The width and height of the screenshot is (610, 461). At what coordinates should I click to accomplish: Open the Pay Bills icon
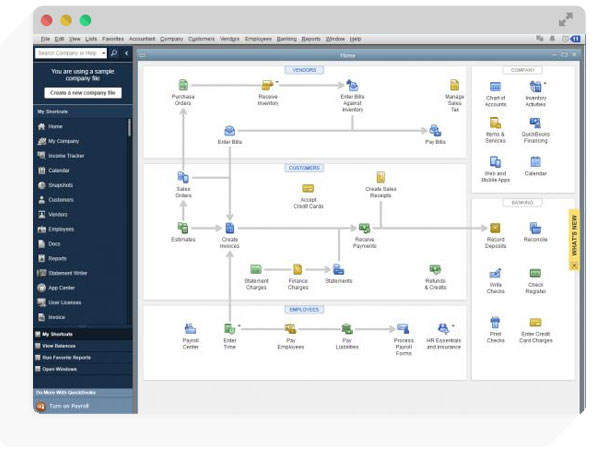click(435, 130)
